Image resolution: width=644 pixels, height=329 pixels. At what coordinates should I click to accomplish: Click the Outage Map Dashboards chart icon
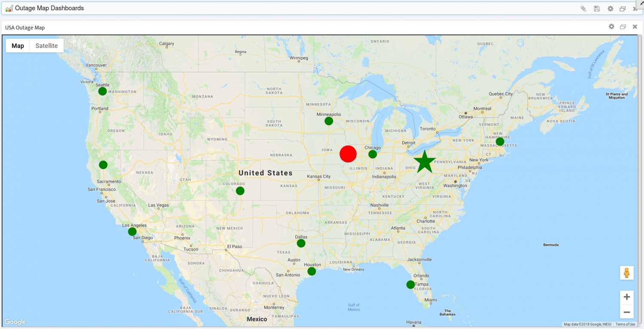(x=9, y=8)
